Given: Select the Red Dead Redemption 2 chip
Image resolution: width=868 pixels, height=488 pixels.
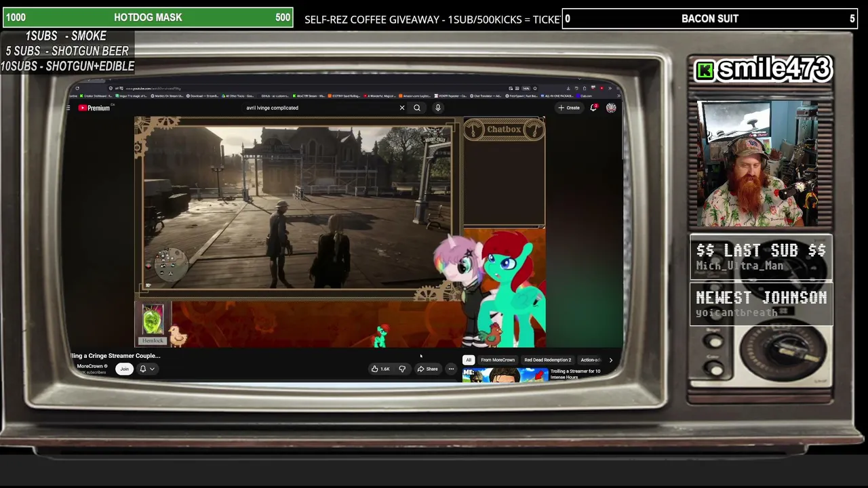Looking at the screenshot, I should coord(547,360).
